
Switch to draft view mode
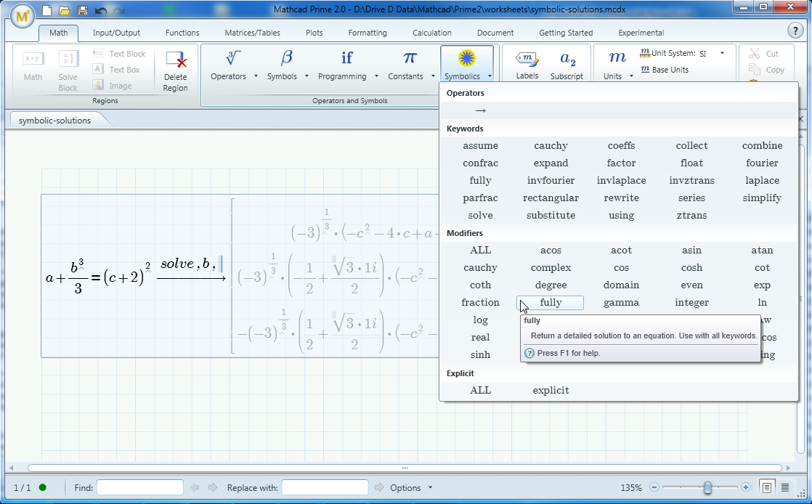pyautogui.click(x=785, y=487)
